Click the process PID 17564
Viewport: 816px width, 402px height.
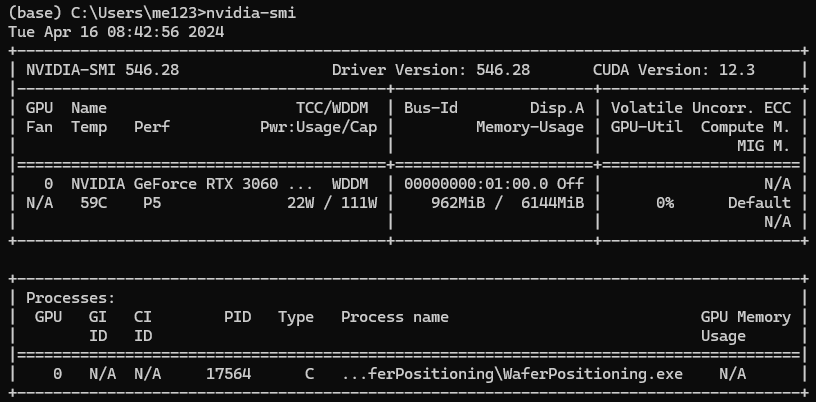[x=228, y=374]
